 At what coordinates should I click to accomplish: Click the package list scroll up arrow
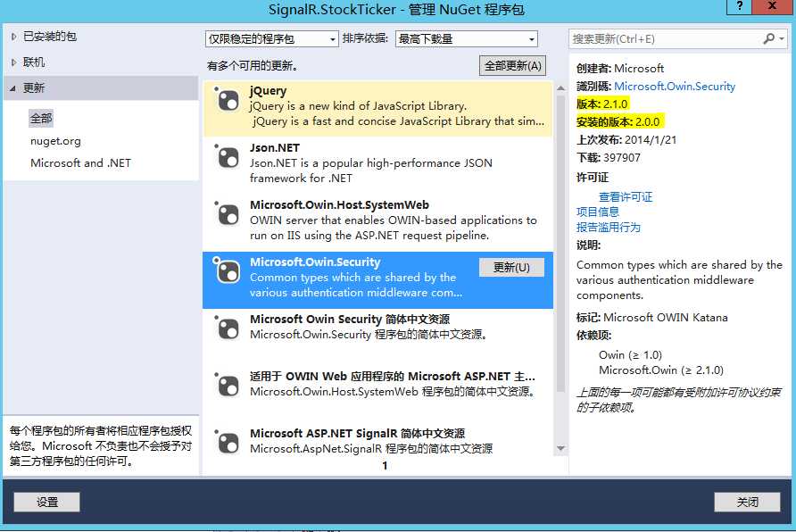[560, 87]
